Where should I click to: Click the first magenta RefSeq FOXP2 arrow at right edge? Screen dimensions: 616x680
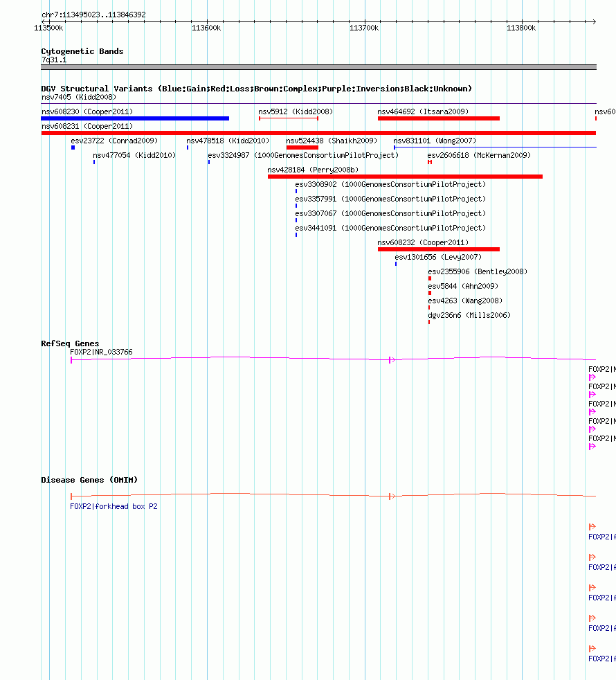tap(592, 377)
